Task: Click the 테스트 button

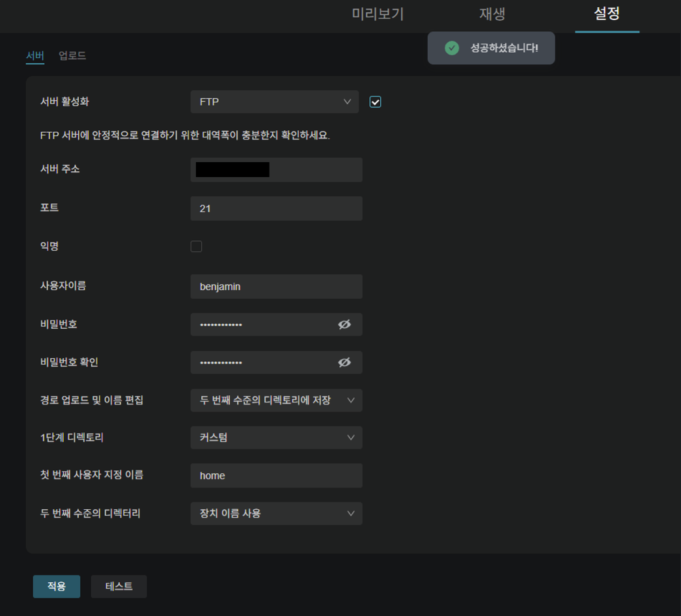Action: point(119,587)
